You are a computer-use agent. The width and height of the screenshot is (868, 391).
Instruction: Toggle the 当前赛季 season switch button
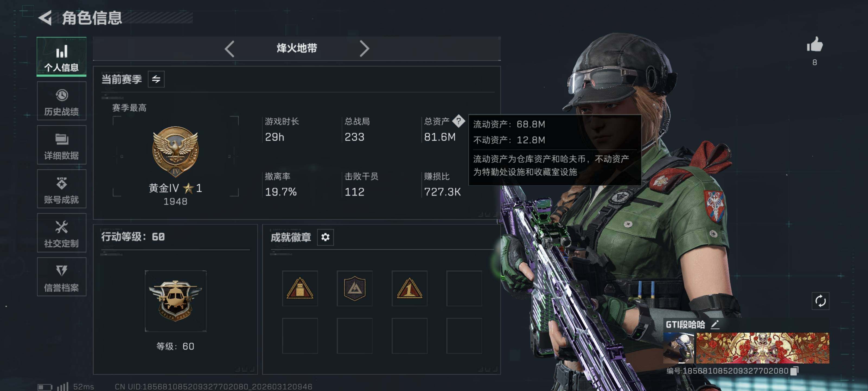(156, 79)
